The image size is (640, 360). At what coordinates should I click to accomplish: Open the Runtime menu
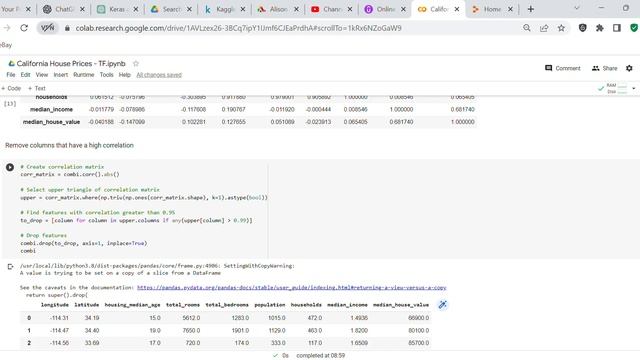[x=84, y=75]
